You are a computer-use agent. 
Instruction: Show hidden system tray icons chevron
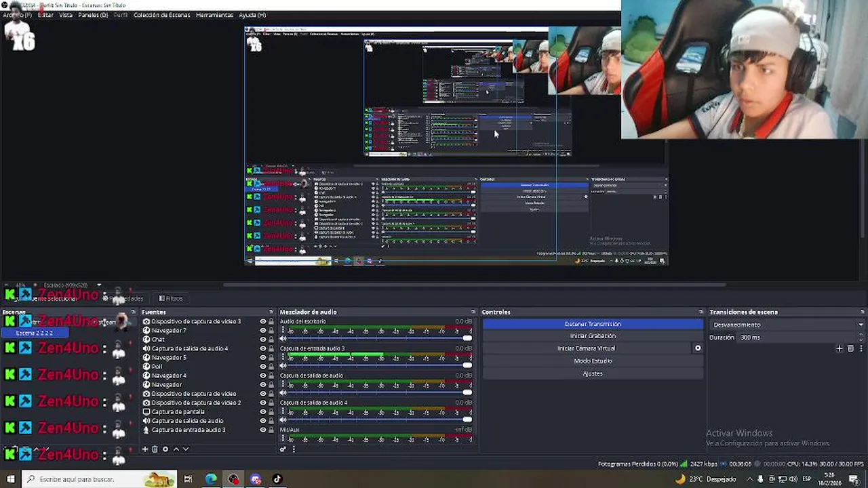pos(749,479)
